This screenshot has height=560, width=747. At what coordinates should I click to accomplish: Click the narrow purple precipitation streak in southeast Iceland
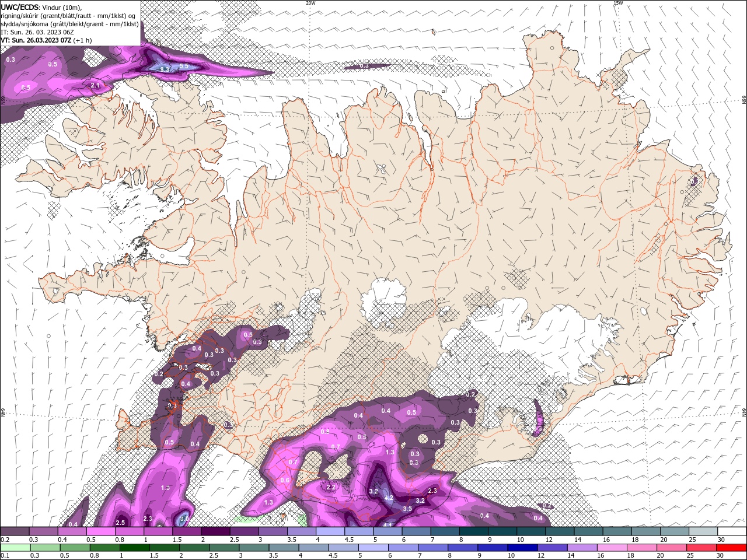tap(538, 418)
